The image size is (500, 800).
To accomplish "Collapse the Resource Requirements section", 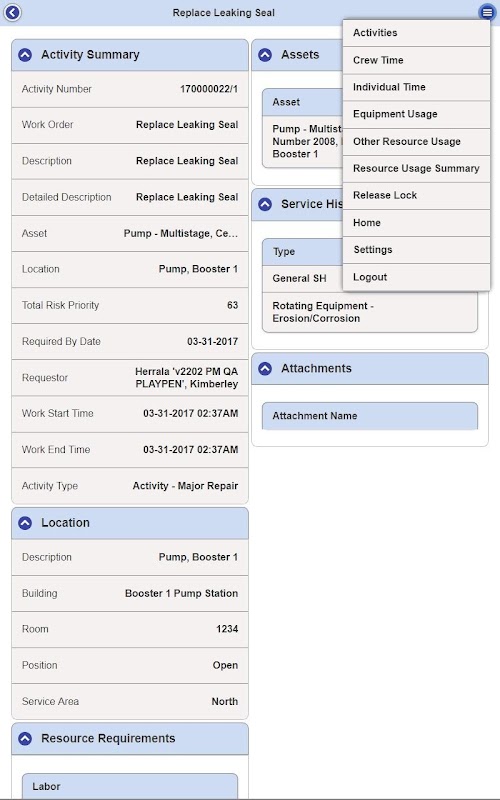I will pyautogui.click(x=25, y=738).
